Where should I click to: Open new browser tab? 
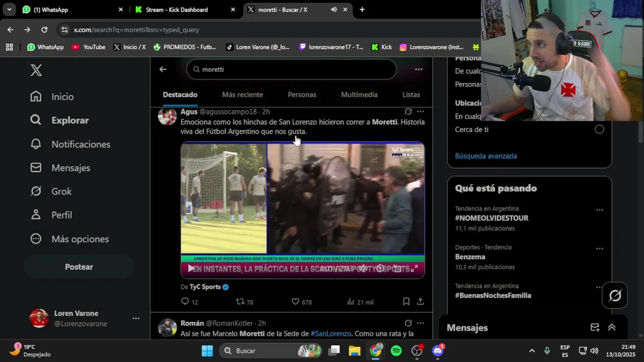point(362,10)
